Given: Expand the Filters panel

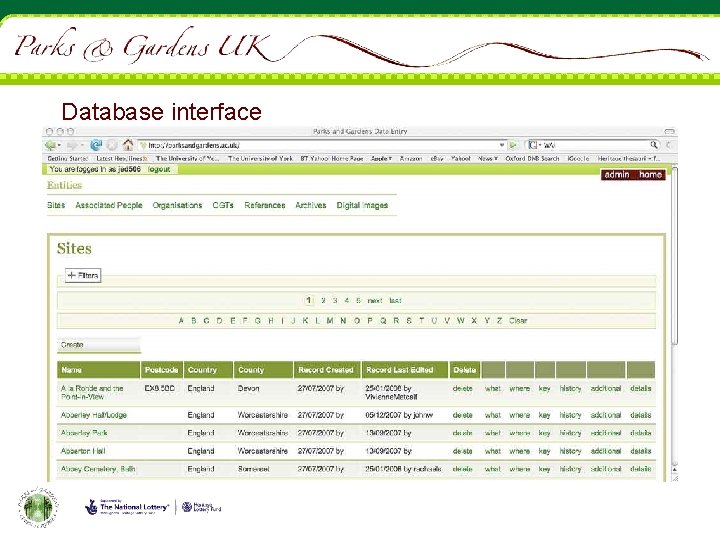Looking at the screenshot, I should click(83, 276).
